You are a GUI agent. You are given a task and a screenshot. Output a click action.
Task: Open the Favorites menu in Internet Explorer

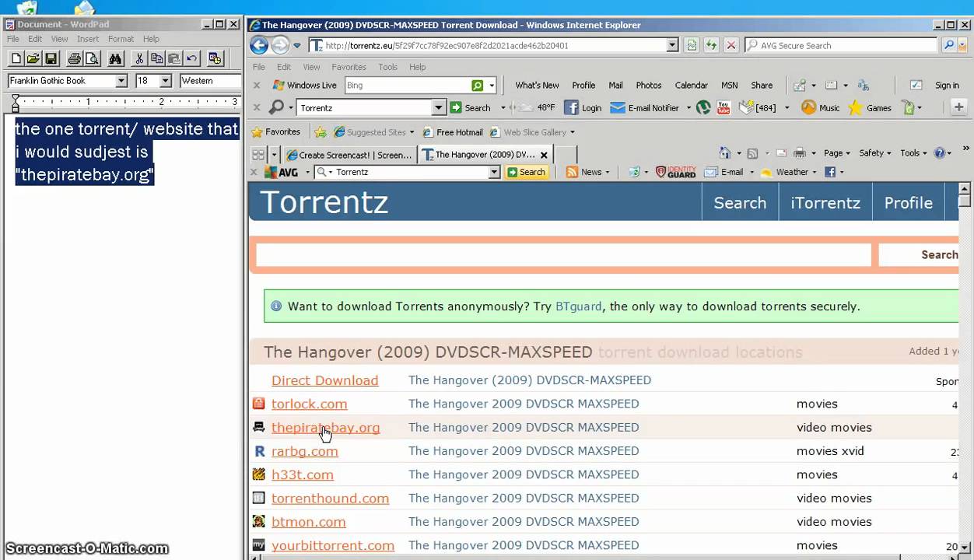pos(349,67)
